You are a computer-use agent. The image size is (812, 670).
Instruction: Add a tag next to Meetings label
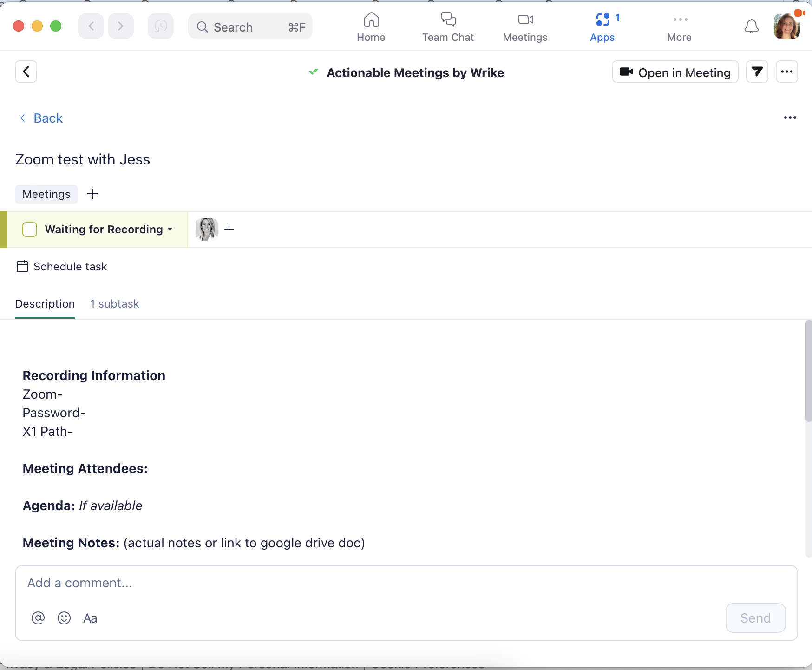coord(92,194)
